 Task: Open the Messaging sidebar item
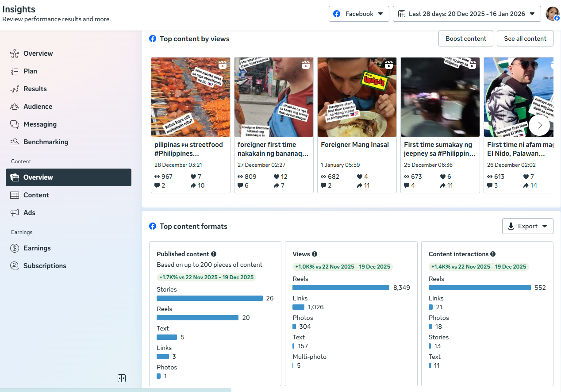(x=69, y=124)
